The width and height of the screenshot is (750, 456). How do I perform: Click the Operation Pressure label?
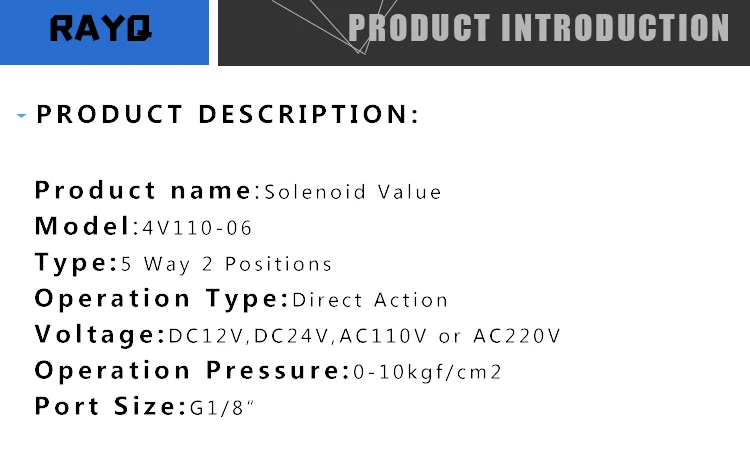(192, 370)
